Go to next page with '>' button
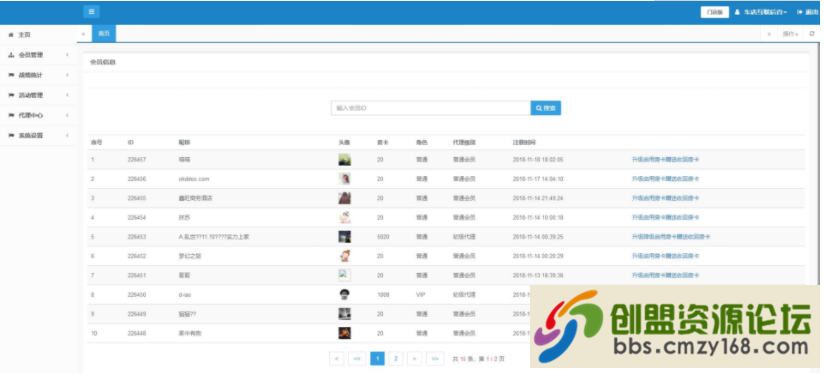Screen dimensions: 825x373 [x=415, y=359]
